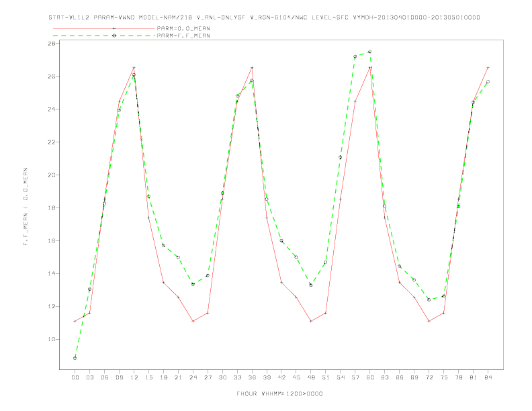
Task: Click the x-axis forecast hour label 30
Action: click(222, 377)
